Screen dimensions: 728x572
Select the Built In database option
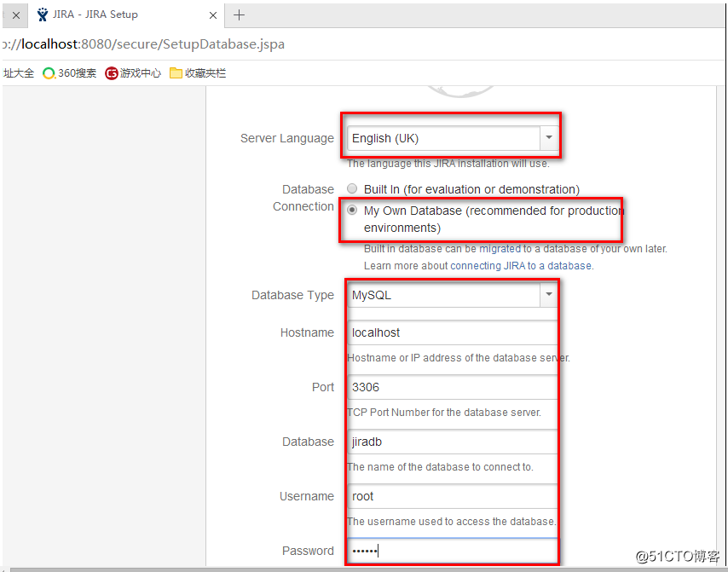point(352,188)
